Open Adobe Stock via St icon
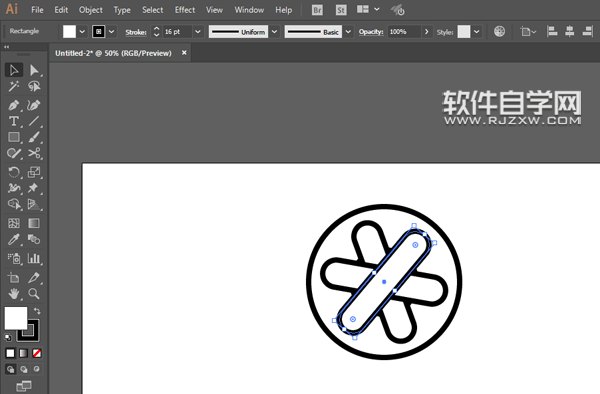 [x=341, y=10]
